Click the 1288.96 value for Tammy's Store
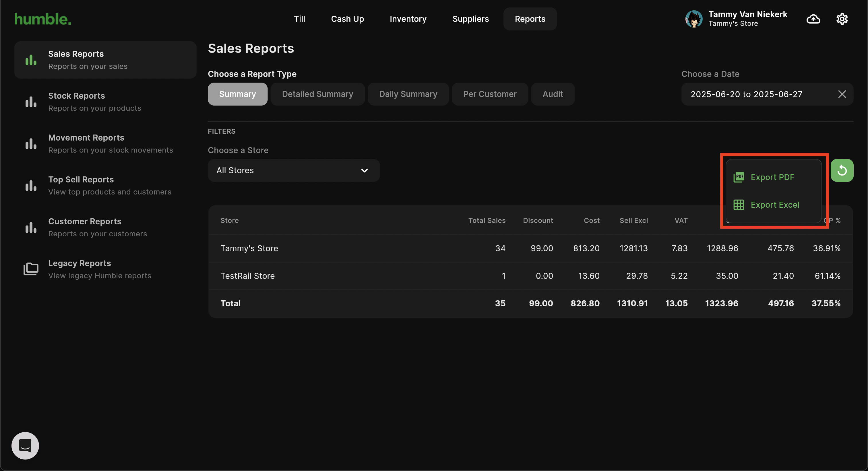The image size is (868, 471). [722, 248]
